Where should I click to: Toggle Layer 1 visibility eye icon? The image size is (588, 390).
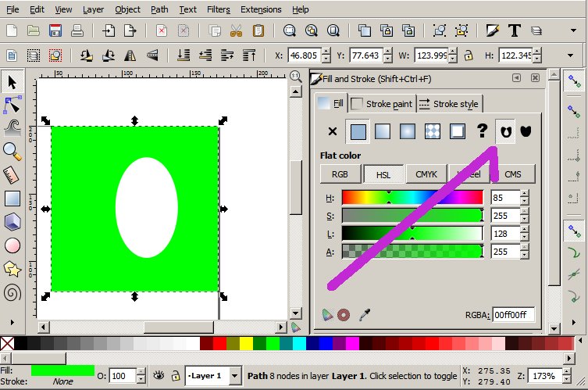pos(160,376)
